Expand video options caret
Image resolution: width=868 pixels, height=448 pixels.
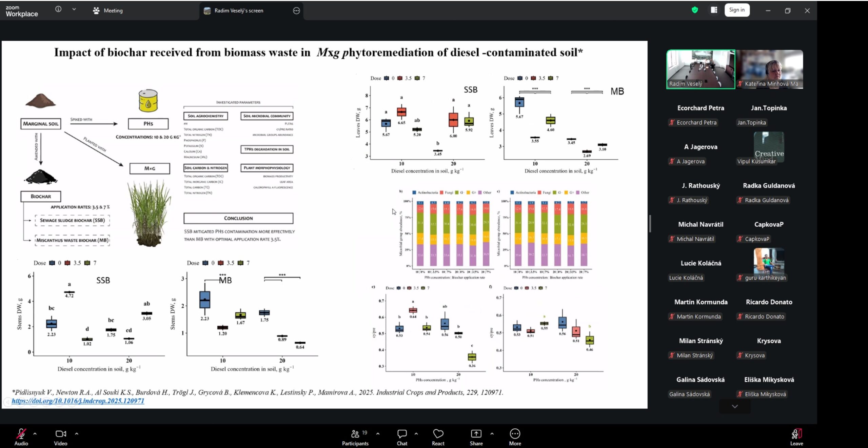[77, 433]
